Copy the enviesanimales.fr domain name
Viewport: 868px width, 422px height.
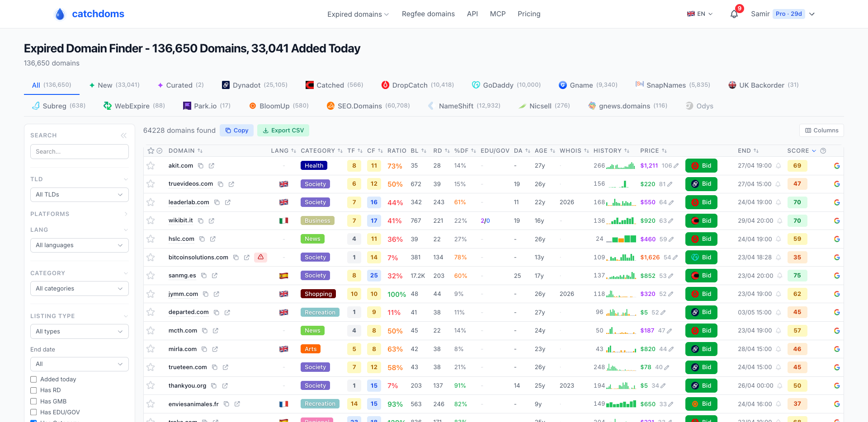point(226,404)
